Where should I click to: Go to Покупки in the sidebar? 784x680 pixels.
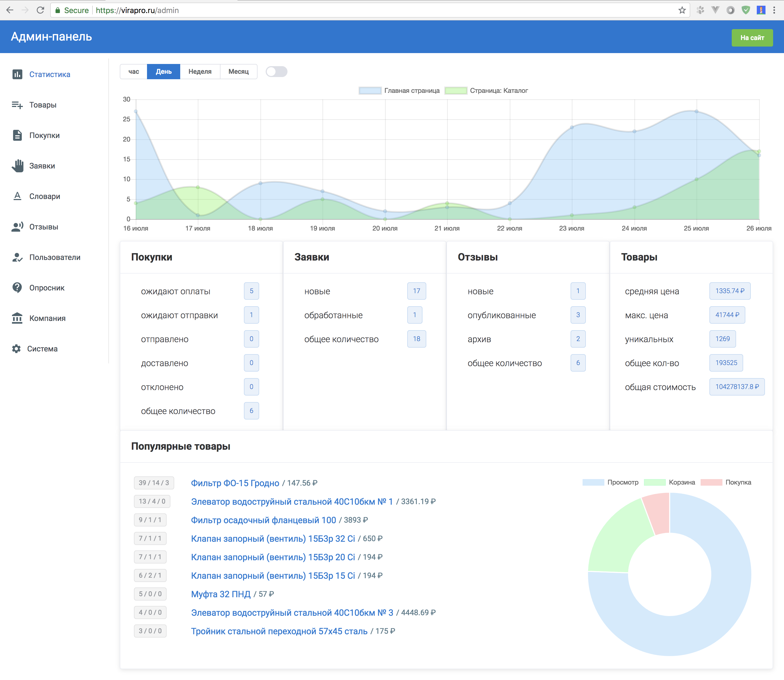(44, 136)
